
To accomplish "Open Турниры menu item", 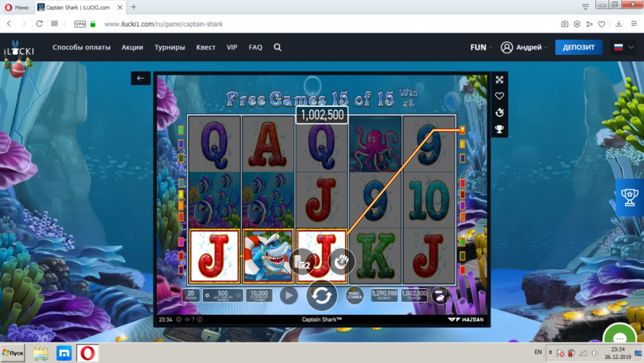I will coord(169,47).
